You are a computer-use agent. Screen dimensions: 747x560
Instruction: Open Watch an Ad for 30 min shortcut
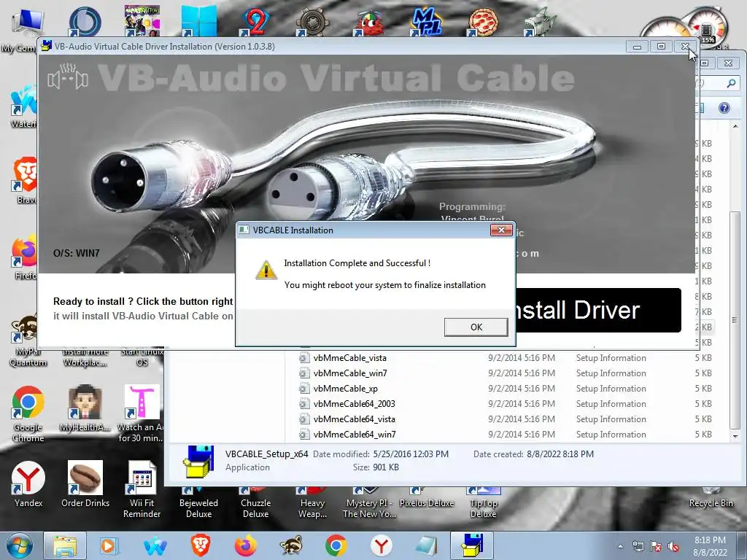coord(141,414)
